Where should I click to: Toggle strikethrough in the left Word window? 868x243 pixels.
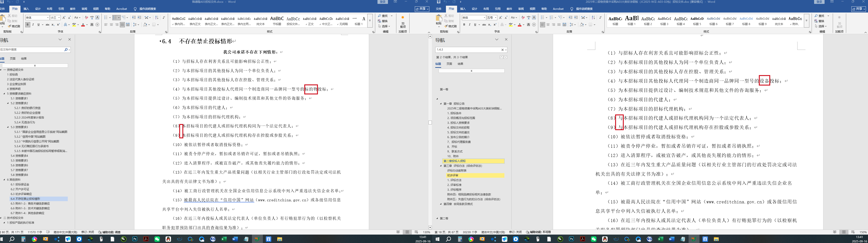click(48, 25)
